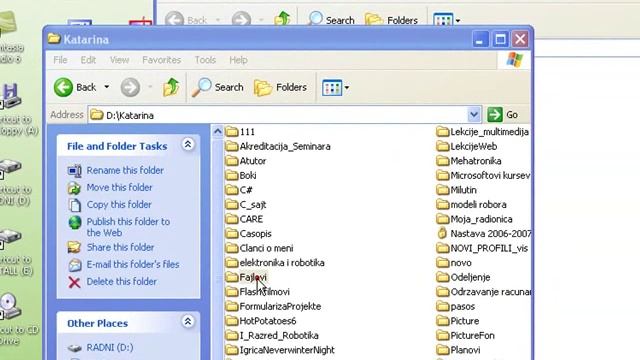Select the LekcijeWeb folder icon
Image resolution: width=640 pixels, height=360 pixels.
[442, 147]
